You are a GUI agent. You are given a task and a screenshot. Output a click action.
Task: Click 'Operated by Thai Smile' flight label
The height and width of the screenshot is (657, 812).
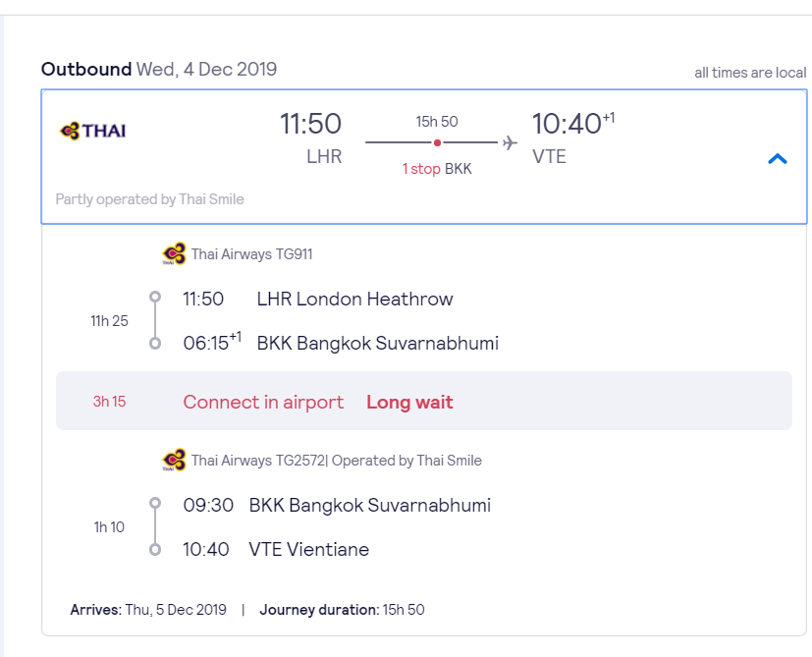click(x=407, y=461)
